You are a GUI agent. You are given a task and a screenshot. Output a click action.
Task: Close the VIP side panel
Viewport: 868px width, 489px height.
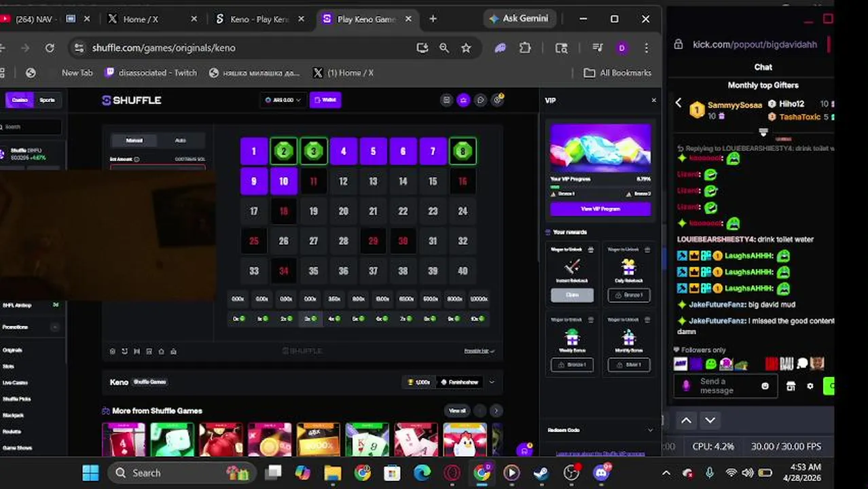[x=653, y=101]
